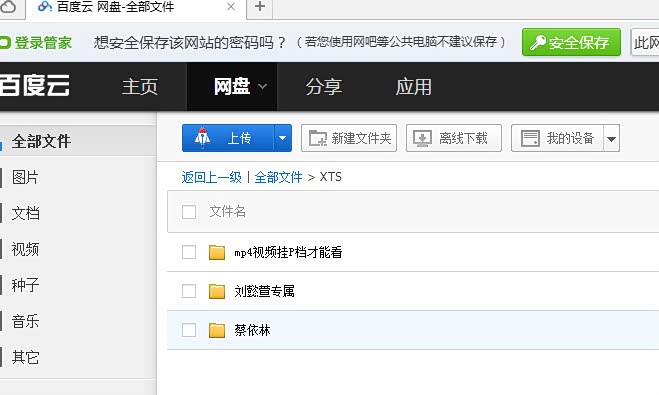Open the mp4视频挂P档才能看 folder icon
The width and height of the screenshot is (659, 395).
tap(217, 252)
